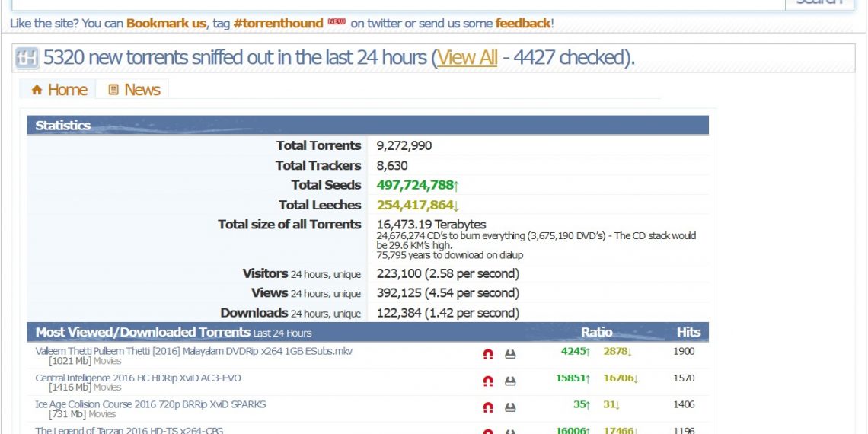Click the hits value 1900
868x434 pixels.
tap(684, 351)
